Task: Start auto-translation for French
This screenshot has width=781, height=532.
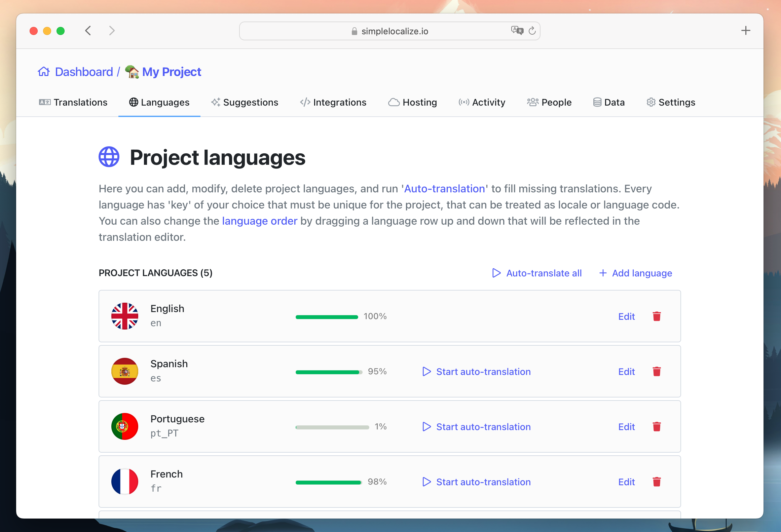Action: click(484, 482)
